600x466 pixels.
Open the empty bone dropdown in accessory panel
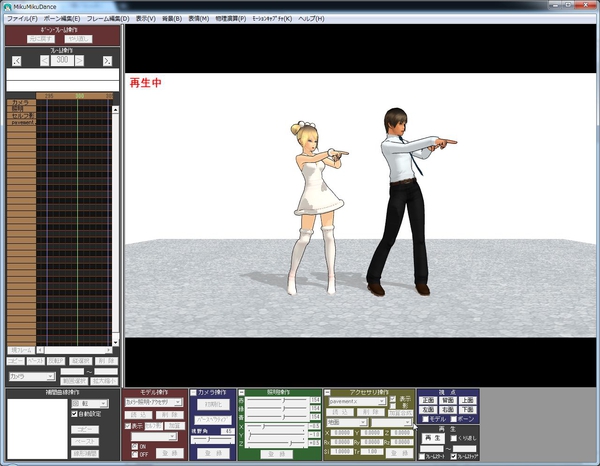coord(391,422)
